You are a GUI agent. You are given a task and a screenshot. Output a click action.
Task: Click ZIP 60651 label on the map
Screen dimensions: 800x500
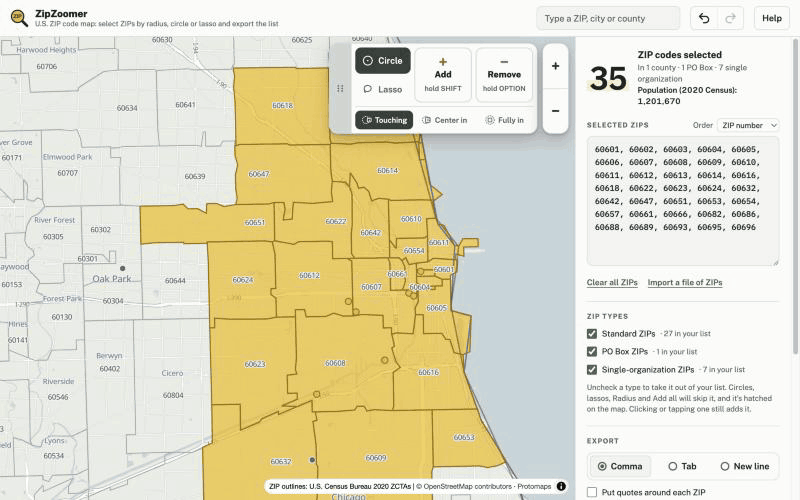(255, 222)
